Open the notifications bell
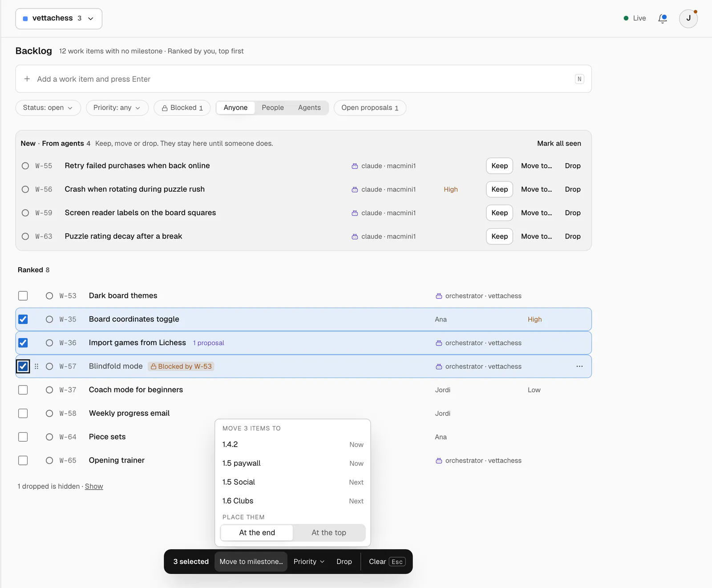Viewport: 712px width, 588px height. pos(663,18)
